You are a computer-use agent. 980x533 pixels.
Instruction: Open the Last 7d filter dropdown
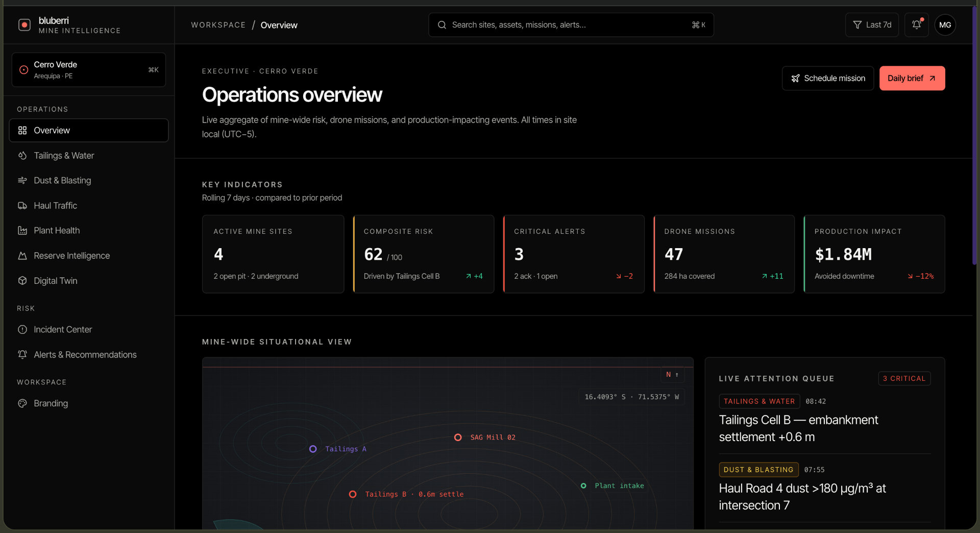click(x=872, y=25)
